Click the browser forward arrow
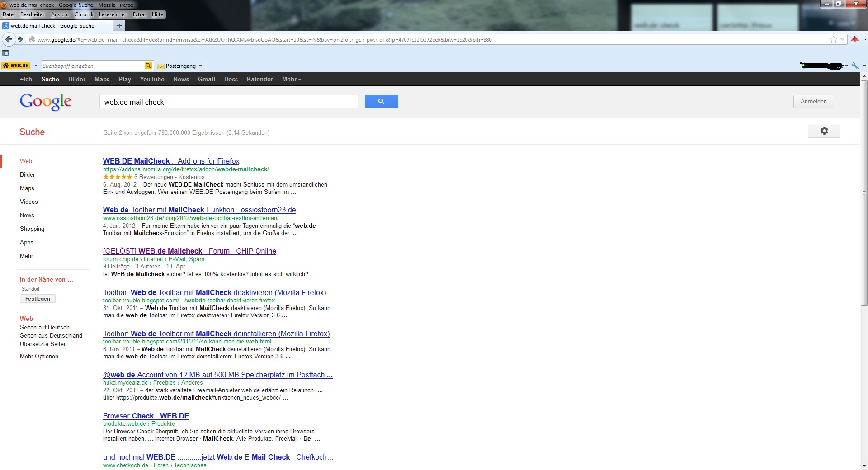This screenshot has width=868, height=470. pos(20,39)
